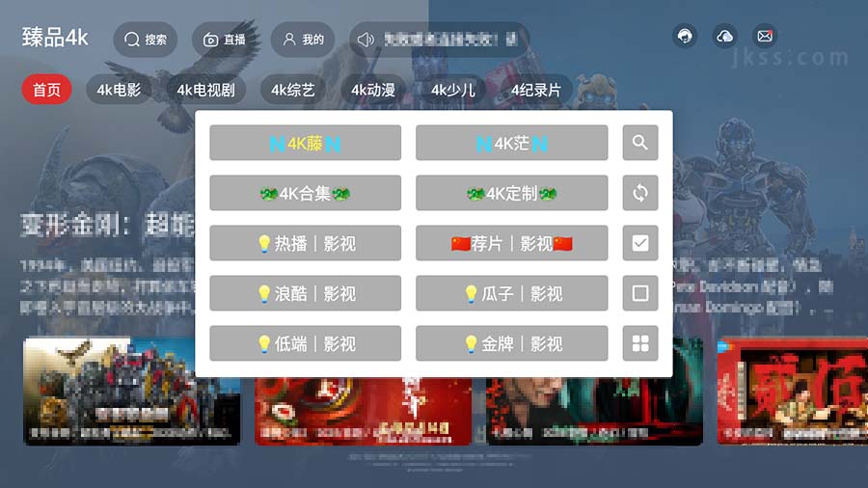Click the four-square grid icon in the popup

coord(640,343)
